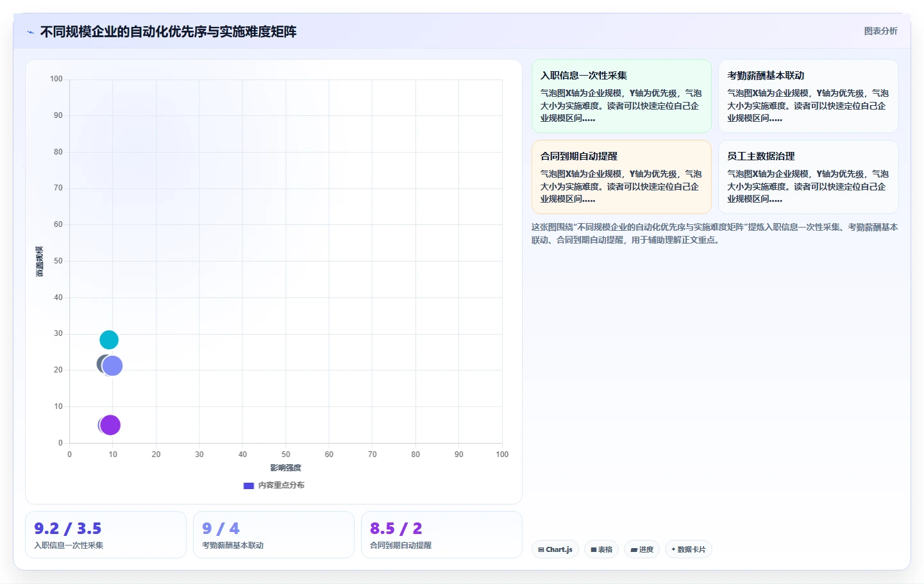
Task: Click the 合同到期自动提醒 caption under 8.5 / 2
Action: 401,546
